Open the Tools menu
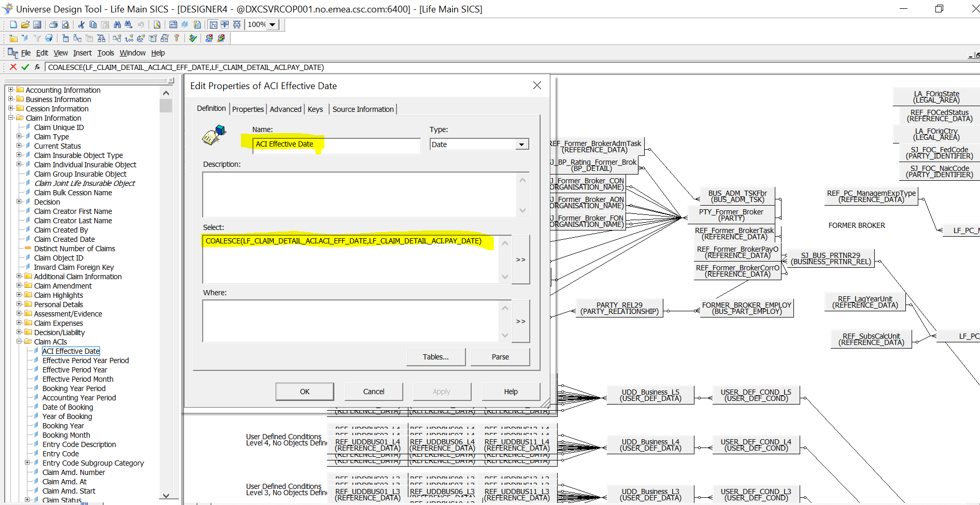 [105, 53]
